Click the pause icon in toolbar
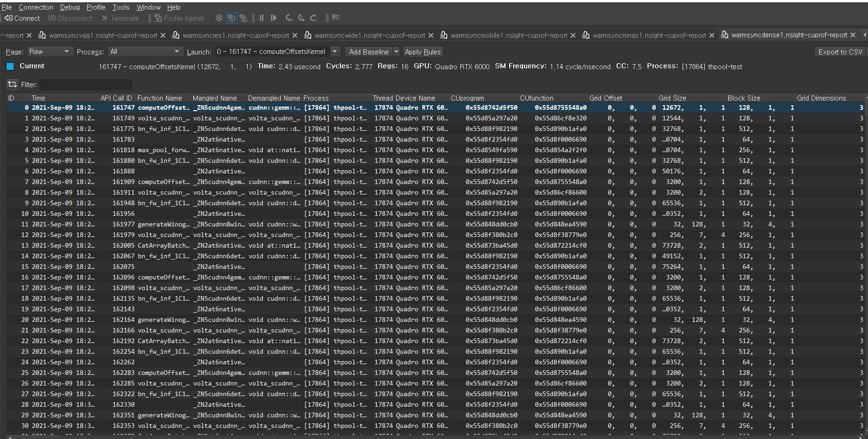Viewport: 868px width, 439px height. coord(262,18)
